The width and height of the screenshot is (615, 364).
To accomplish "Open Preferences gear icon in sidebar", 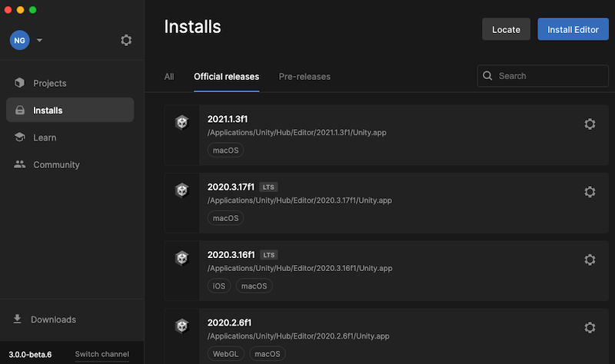I will point(126,40).
